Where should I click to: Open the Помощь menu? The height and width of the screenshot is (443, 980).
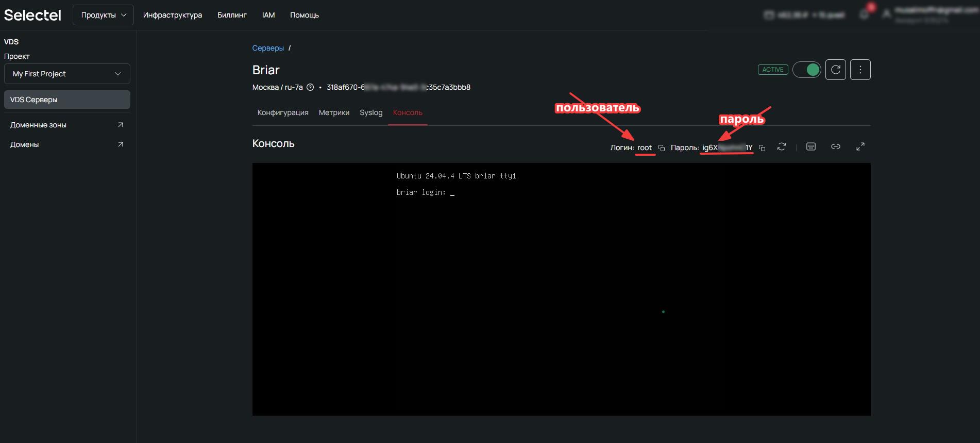305,15
